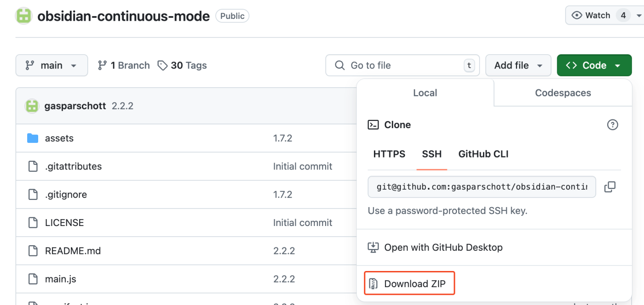
Task: Open the Add file menu
Action: coord(518,65)
